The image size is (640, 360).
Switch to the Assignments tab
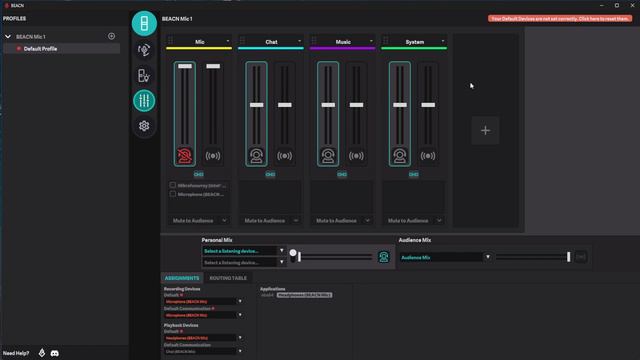click(182, 278)
